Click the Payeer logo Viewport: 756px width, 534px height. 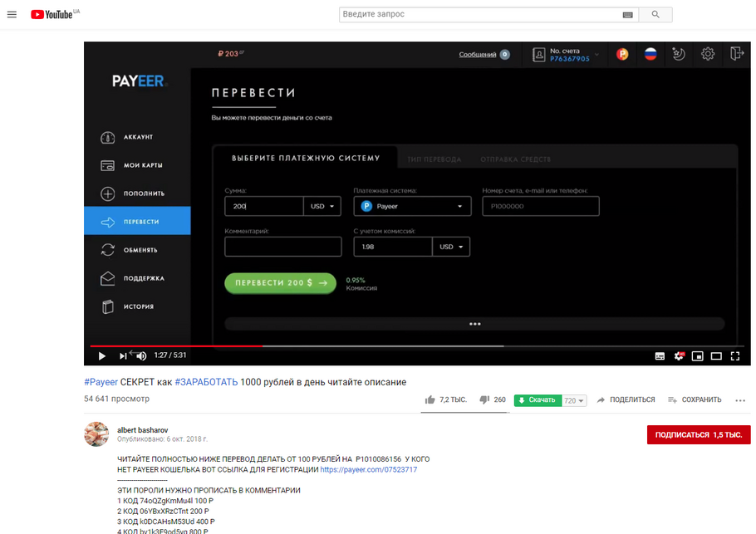coord(140,81)
